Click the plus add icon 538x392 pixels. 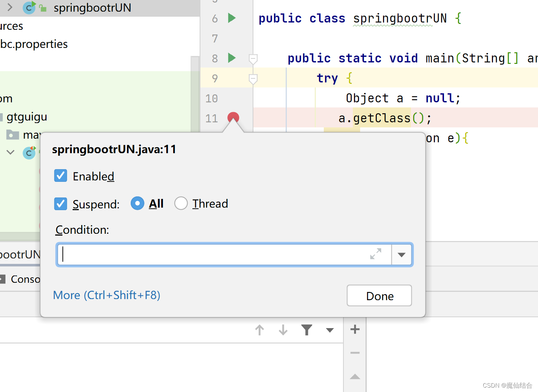[355, 330]
